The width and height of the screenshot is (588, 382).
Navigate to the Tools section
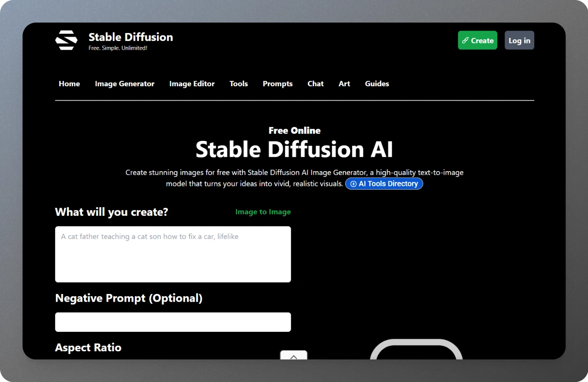tap(238, 84)
